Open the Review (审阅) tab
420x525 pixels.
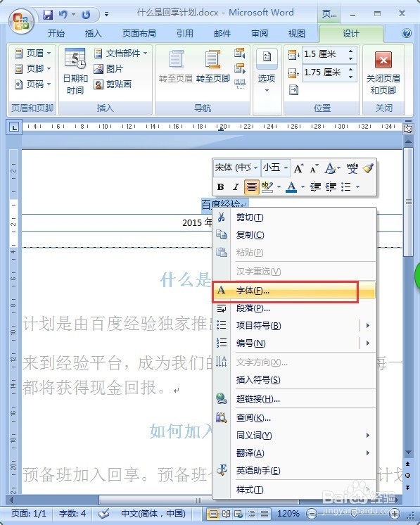click(260, 33)
